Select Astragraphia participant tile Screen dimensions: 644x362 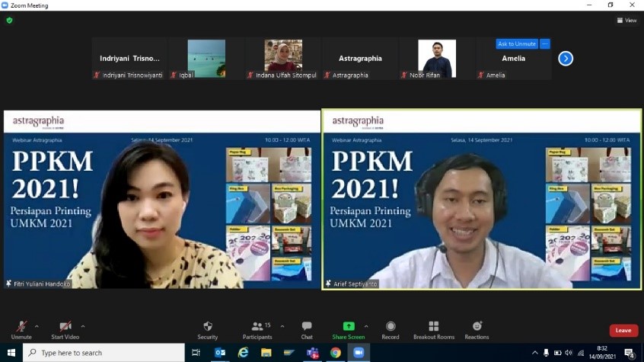pyautogui.click(x=360, y=59)
